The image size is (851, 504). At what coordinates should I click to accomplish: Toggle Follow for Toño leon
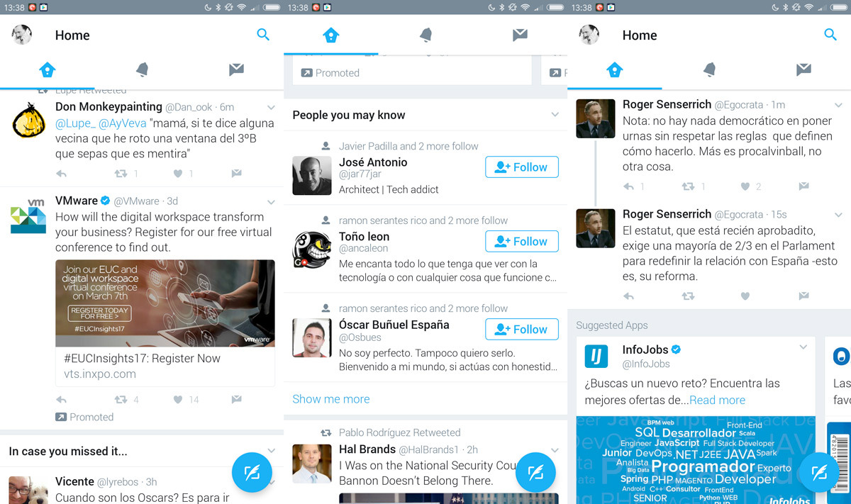tap(521, 241)
